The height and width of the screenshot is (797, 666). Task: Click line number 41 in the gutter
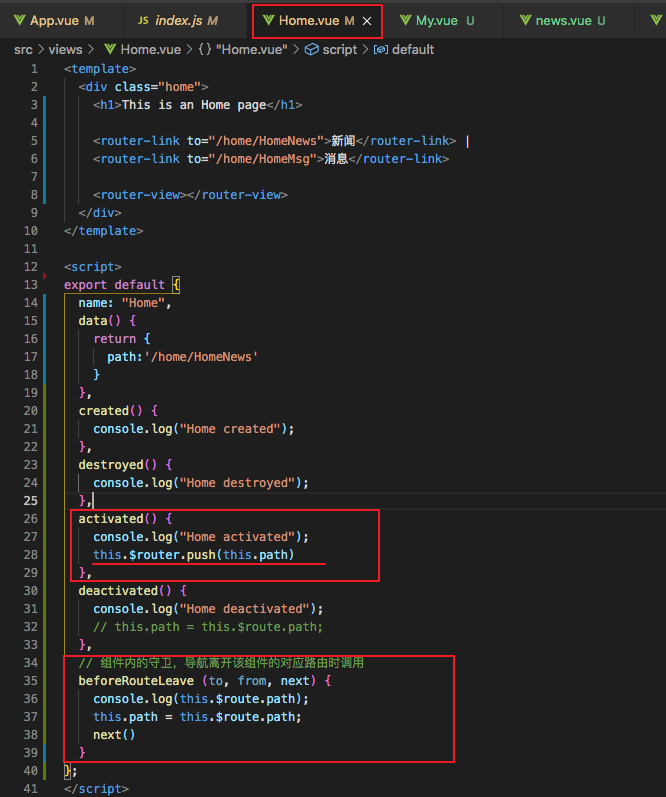31,788
